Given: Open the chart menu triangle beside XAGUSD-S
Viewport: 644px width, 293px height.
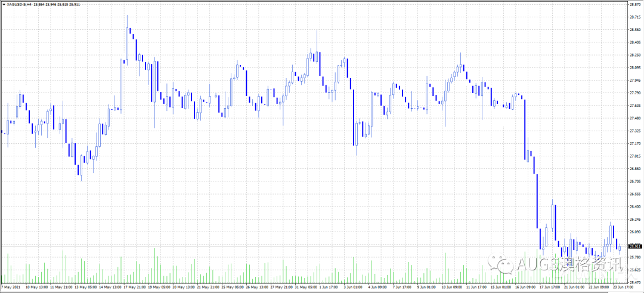Looking at the screenshot, I should 2,4.
